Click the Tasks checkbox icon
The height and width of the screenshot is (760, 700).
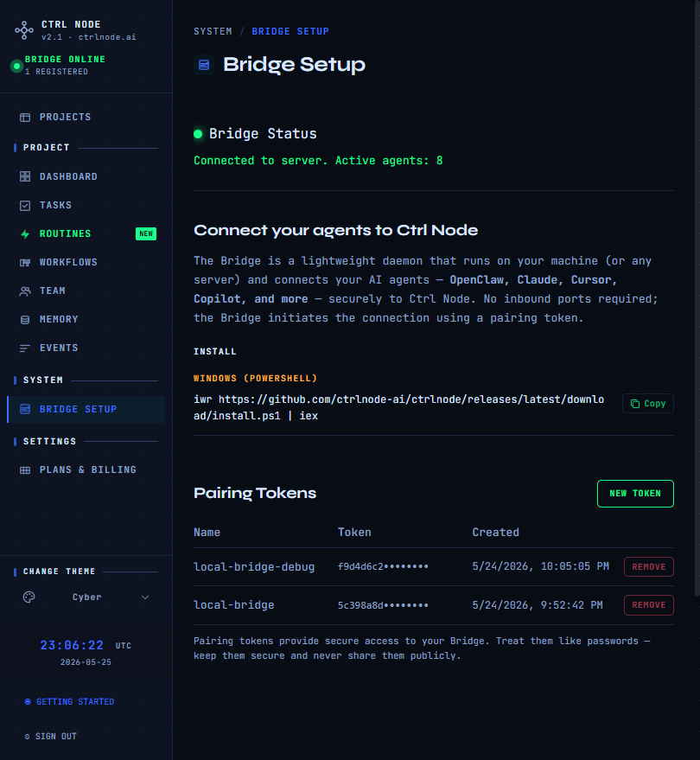[25, 206]
